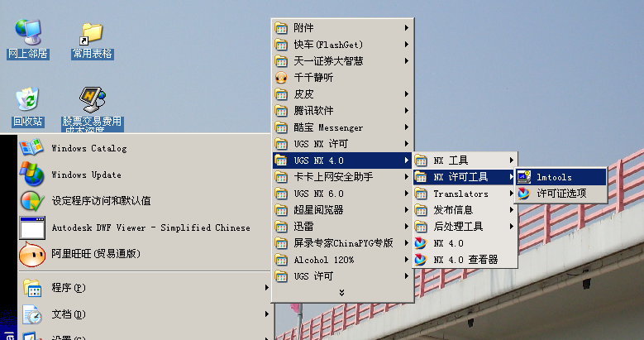644x340 pixels.
Task: Click the Windows Catalog label
Action: point(89,148)
